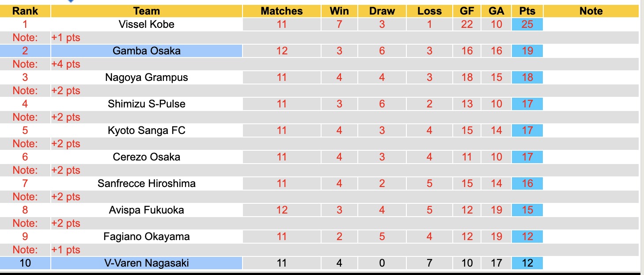
Task: Click the Vissel Kobe team name
Action: 147,24
